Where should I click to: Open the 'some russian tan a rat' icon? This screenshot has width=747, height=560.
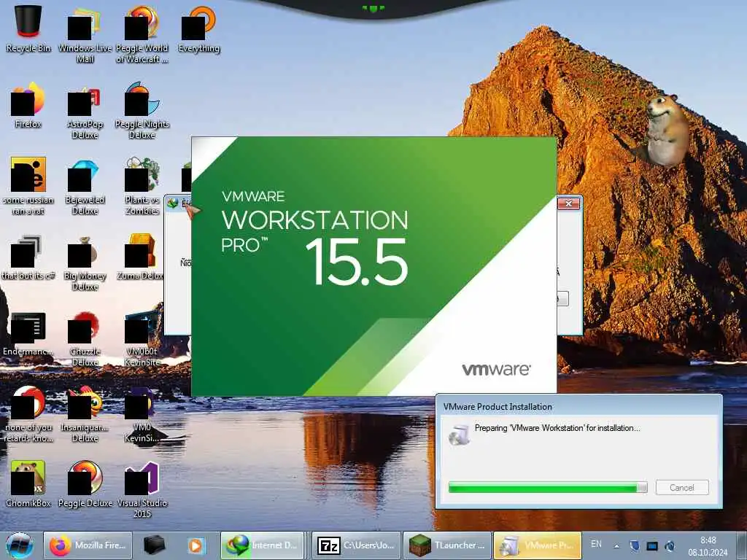[28, 186]
